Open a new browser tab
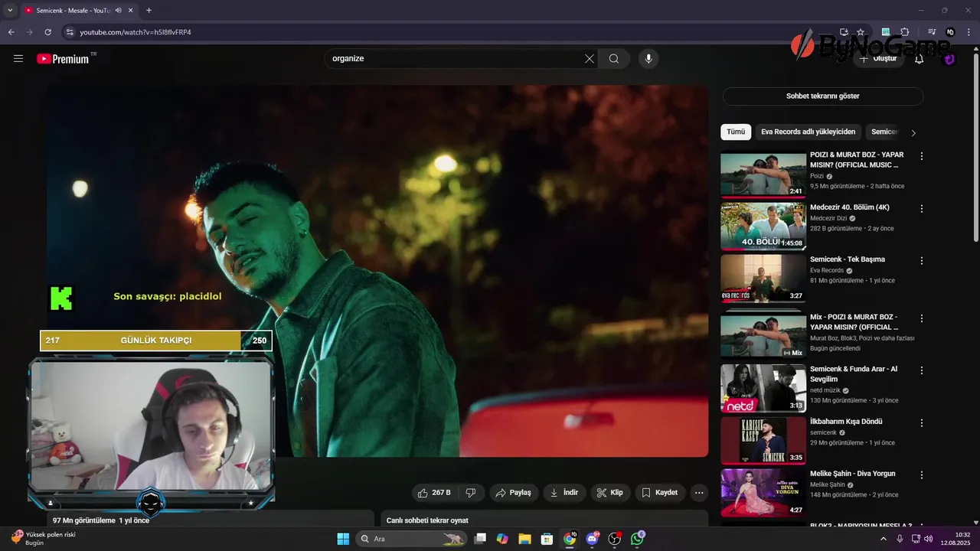This screenshot has width=980, height=551. click(x=149, y=11)
